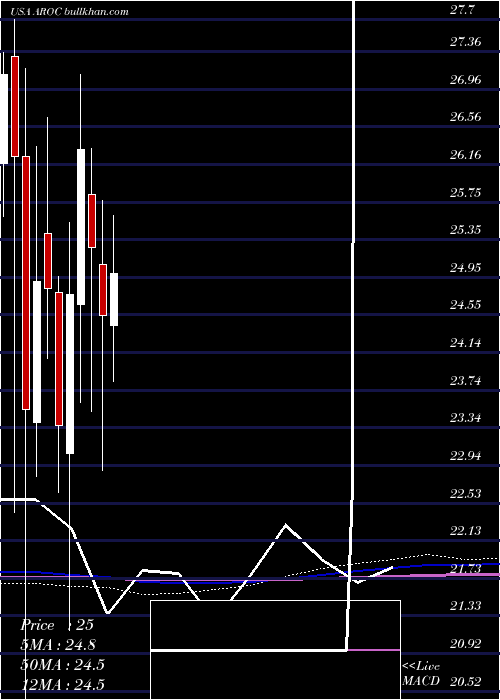Image resolution: width=500 pixels, height=700 pixels.
Task: Click the 27.7 price axis label
Action: pos(462,11)
